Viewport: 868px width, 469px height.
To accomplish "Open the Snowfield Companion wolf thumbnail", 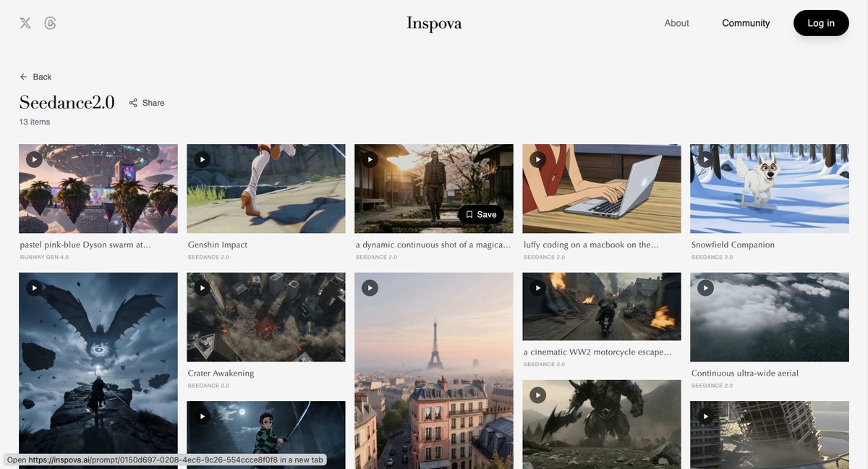I will point(770,189).
